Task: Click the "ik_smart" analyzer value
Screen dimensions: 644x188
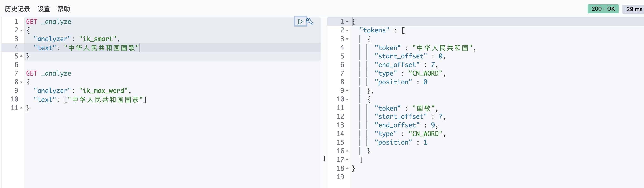Action: pyautogui.click(x=98, y=39)
